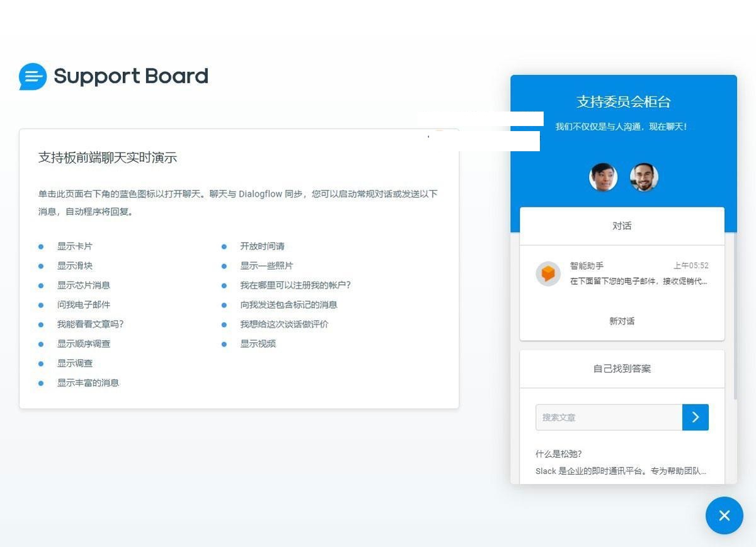Select the 对话 section header
The image size is (756, 547).
pos(621,226)
